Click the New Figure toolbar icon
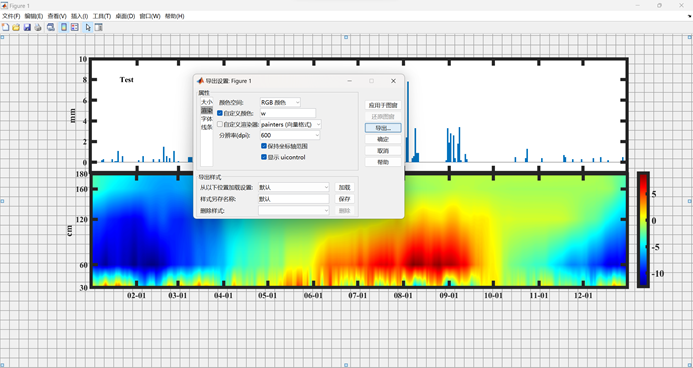Viewport: 693px width, 368px height. point(6,27)
